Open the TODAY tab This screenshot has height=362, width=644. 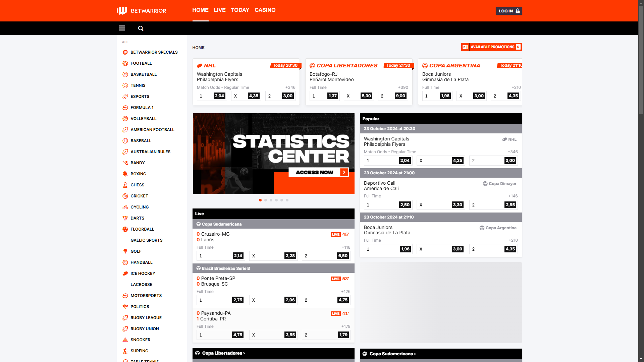point(240,10)
